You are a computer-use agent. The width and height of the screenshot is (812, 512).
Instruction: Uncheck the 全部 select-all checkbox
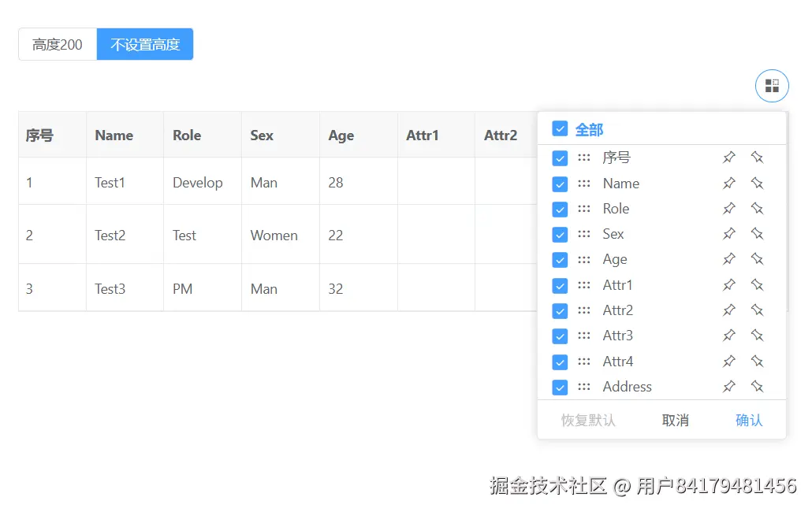[x=560, y=128]
